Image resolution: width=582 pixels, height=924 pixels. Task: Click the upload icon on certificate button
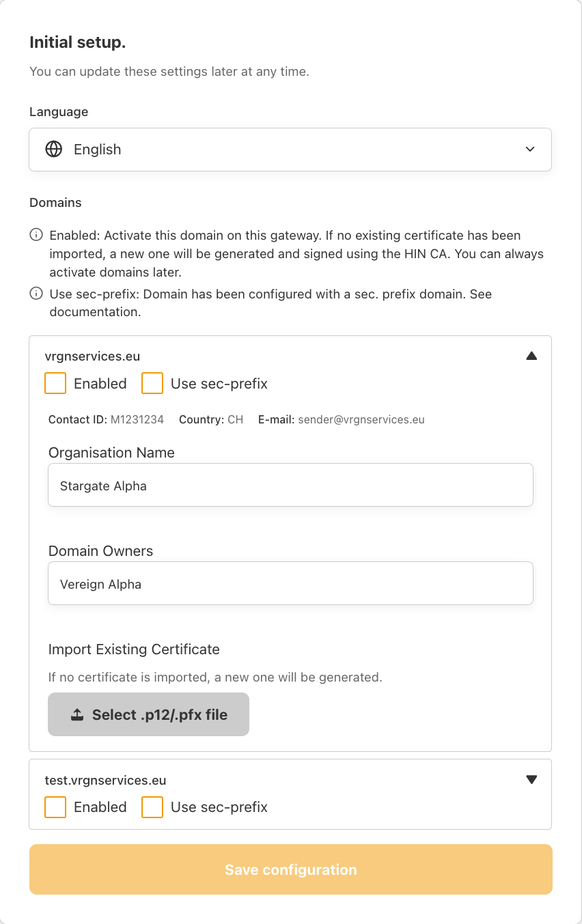coord(77,715)
